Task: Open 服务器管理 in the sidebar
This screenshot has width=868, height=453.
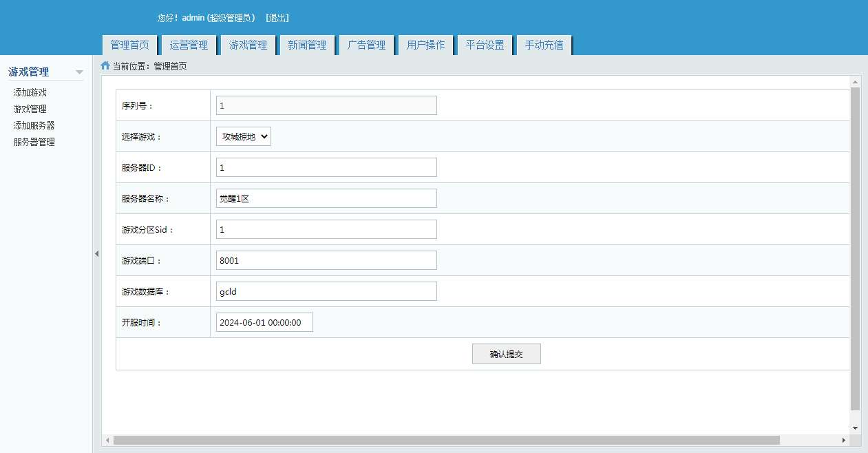Action: point(34,142)
